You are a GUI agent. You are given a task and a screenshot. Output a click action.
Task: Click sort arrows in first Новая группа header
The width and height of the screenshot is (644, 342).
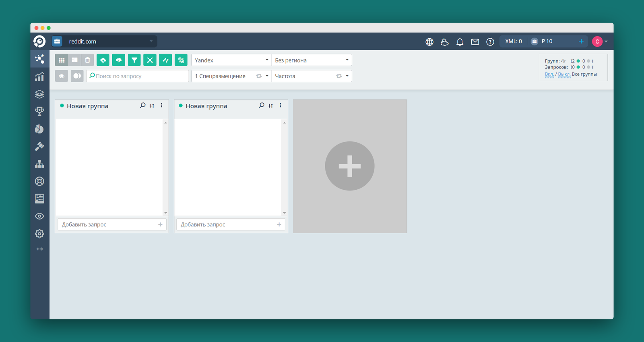point(152,106)
